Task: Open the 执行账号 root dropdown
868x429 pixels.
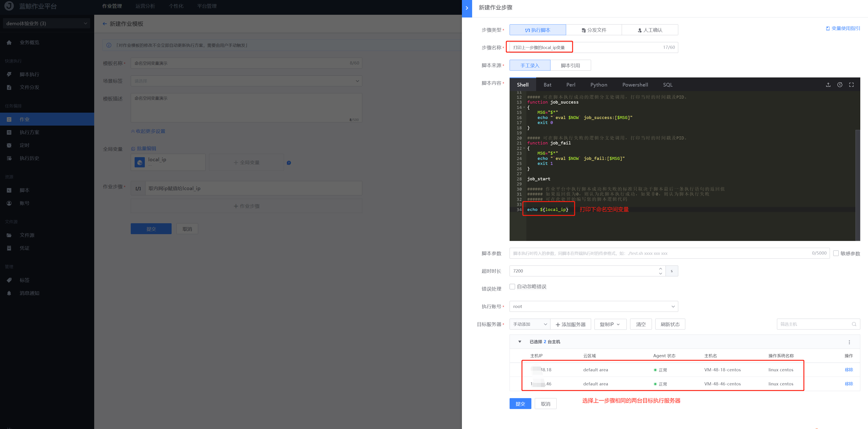Action: click(594, 306)
